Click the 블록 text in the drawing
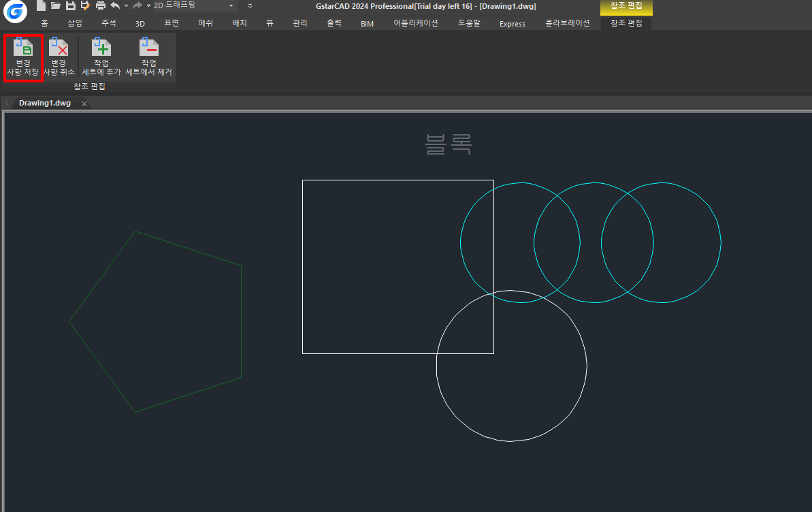 pos(449,144)
